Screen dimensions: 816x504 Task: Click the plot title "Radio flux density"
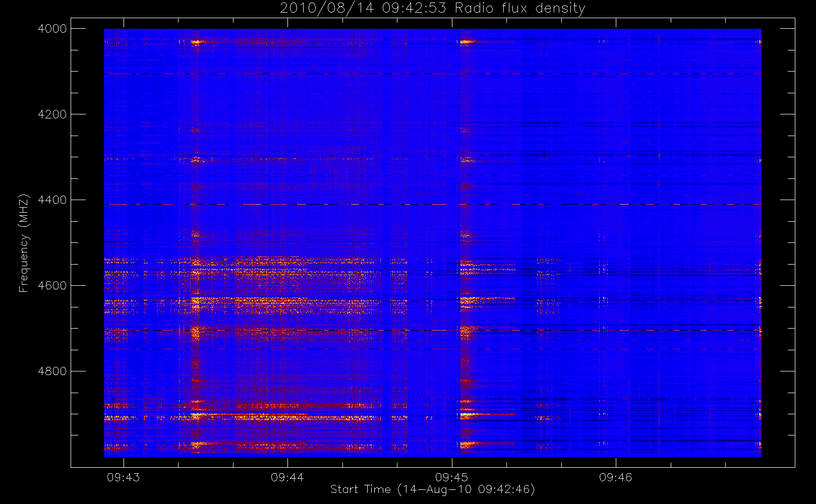click(520, 9)
